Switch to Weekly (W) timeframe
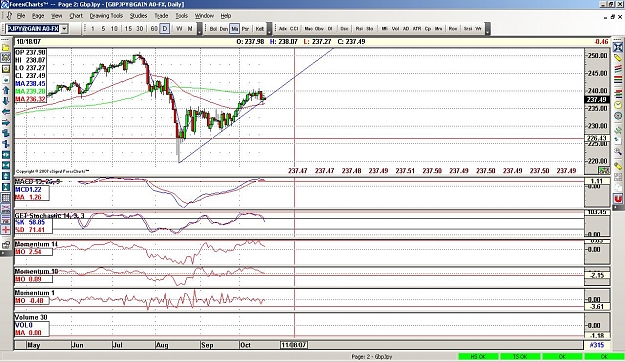 pyautogui.click(x=179, y=29)
